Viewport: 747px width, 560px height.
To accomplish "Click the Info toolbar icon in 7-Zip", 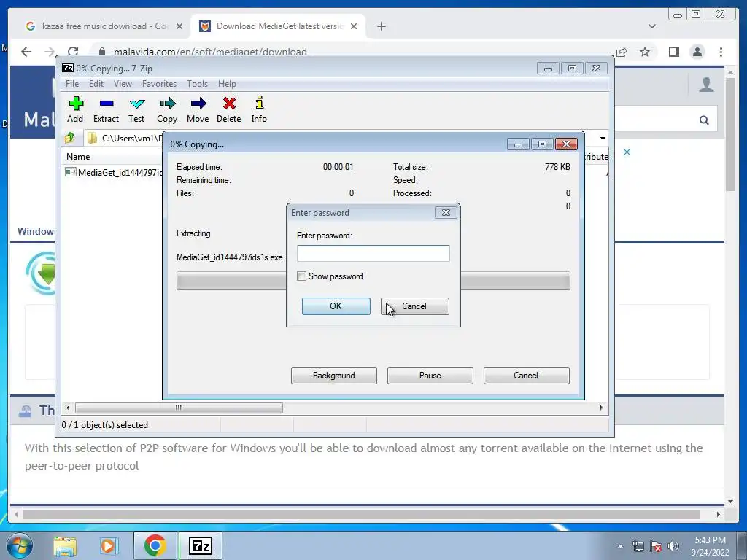I will (259, 109).
